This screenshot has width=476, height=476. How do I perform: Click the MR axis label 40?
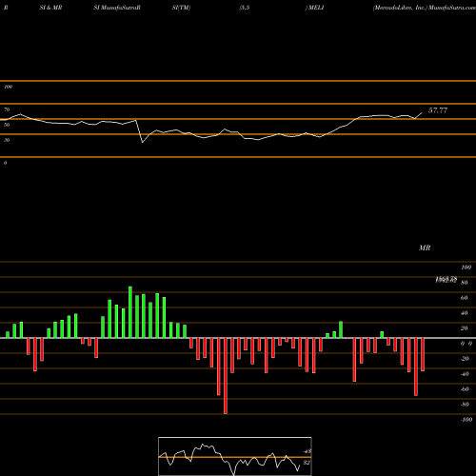click(465, 313)
